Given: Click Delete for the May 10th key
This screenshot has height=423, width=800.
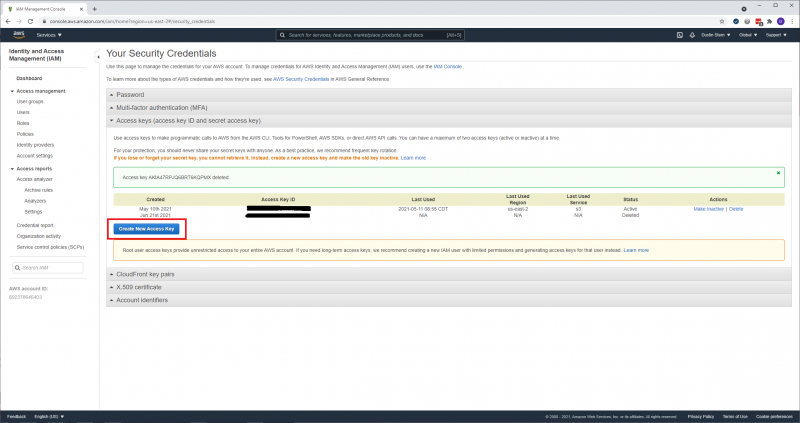Looking at the screenshot, I should tap(736, 209).
